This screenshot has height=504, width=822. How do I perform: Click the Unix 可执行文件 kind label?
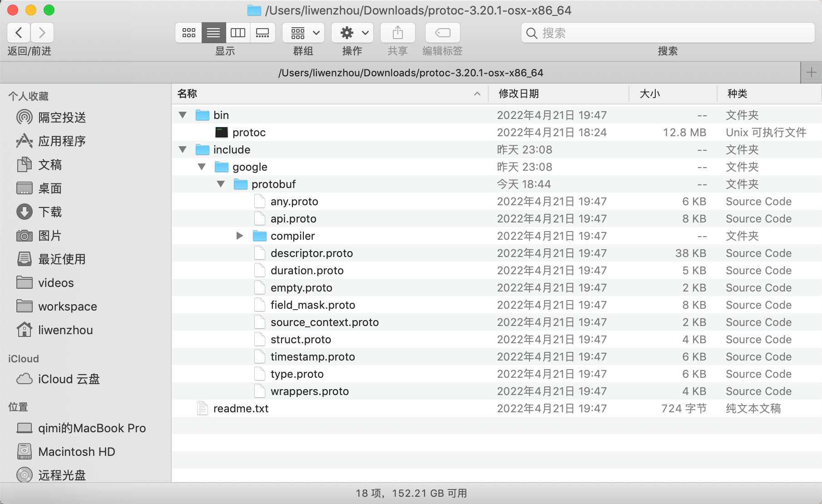point(766,132)
